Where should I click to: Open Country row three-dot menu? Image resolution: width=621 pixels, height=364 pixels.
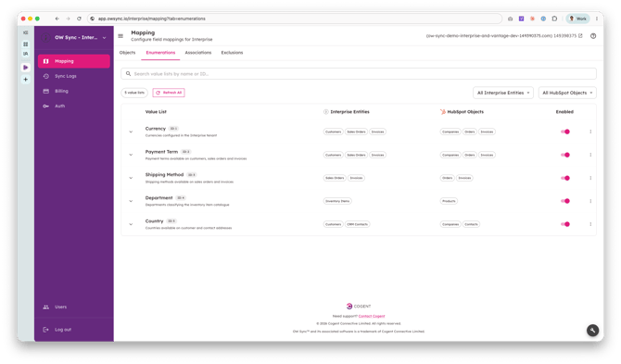click(590, 224)
